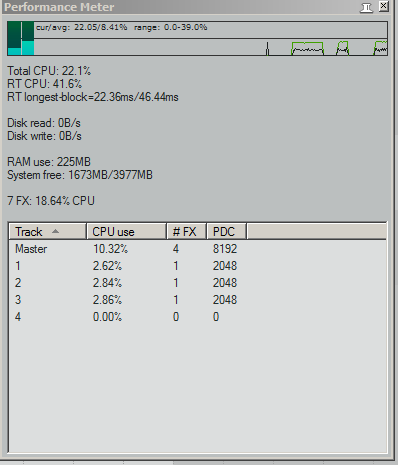Pin the Performance Meter window
398x465 pixels.
(366, 7)
